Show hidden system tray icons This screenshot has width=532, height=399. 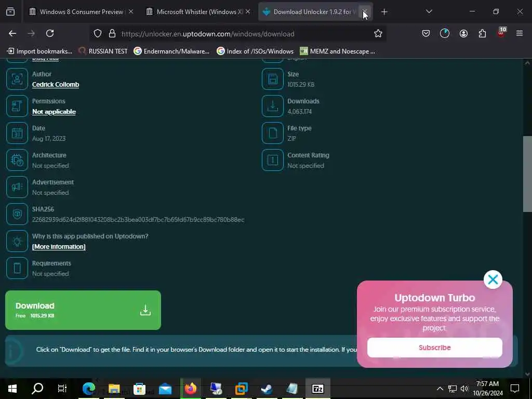coord(440,389)
